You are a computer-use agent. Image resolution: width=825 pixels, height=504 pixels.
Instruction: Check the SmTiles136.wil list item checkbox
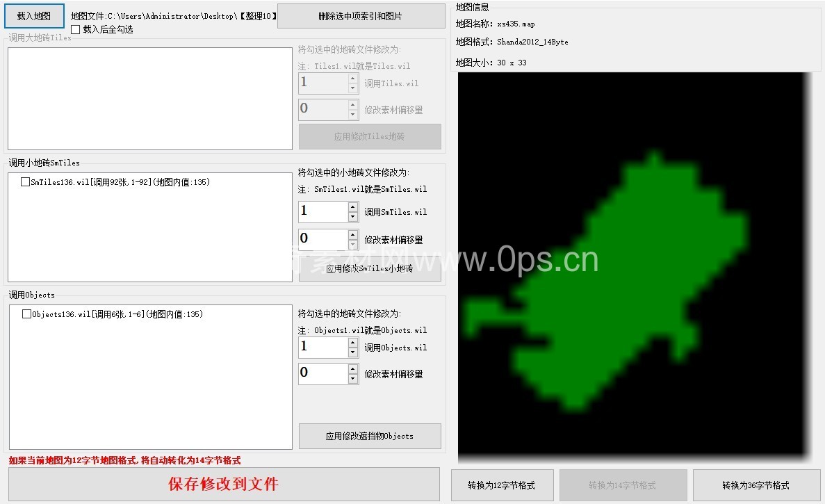pyautogui.click(x=26, y=182)
